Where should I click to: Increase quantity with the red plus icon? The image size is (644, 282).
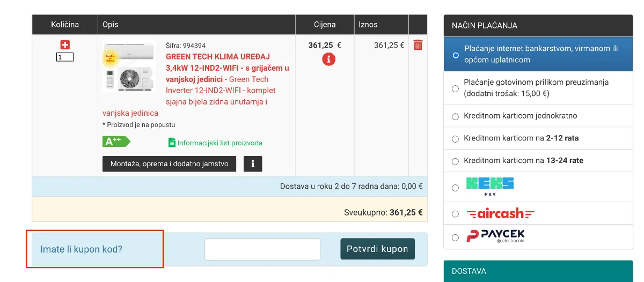click(65, 45)
